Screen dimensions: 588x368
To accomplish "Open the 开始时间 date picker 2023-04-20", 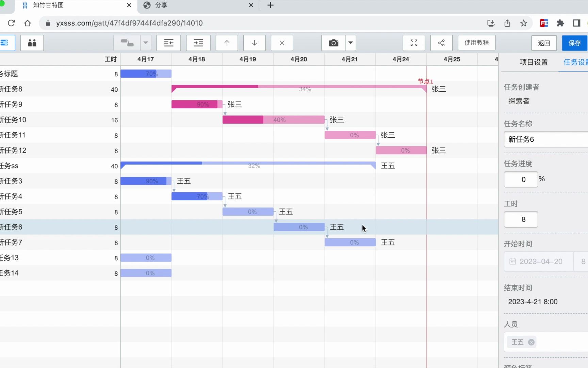I will tap(538, 262).
